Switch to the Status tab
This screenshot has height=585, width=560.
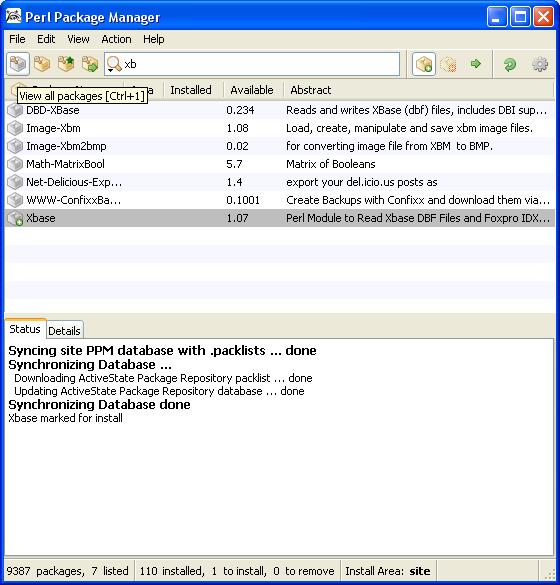(x=25, y=329)
